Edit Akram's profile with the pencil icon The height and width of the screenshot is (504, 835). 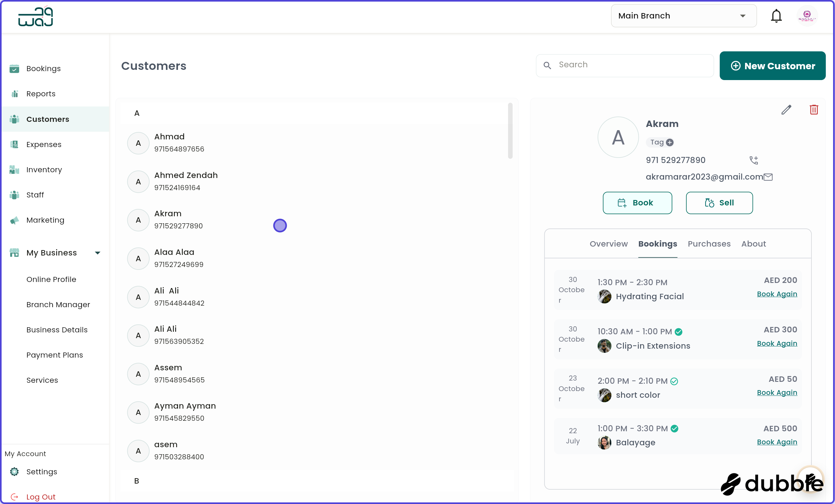(787, 110)
